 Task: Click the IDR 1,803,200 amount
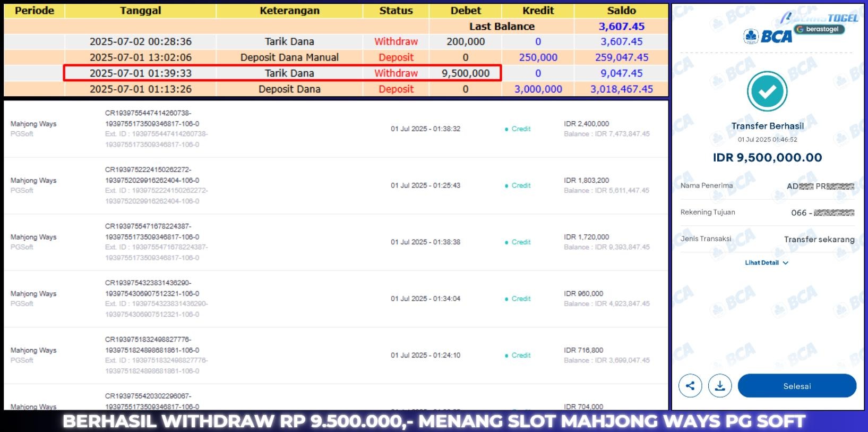coord(586,181)
